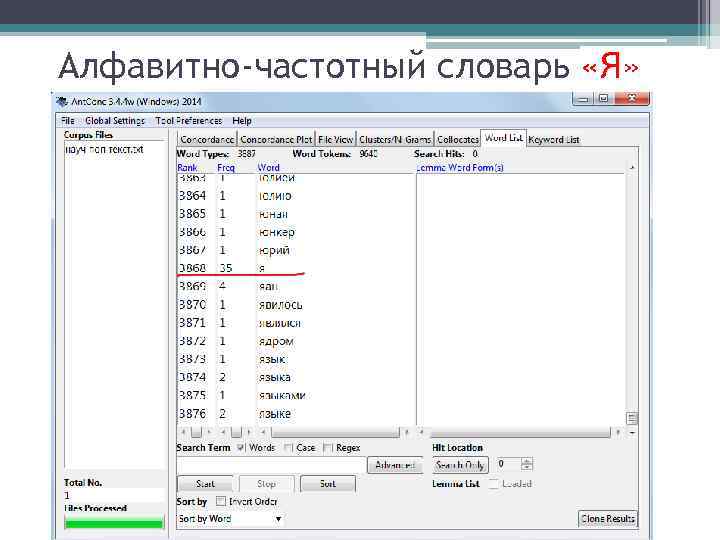Click rank cell 3864
The width and height of the screenshot is (720, 540).
192,196
